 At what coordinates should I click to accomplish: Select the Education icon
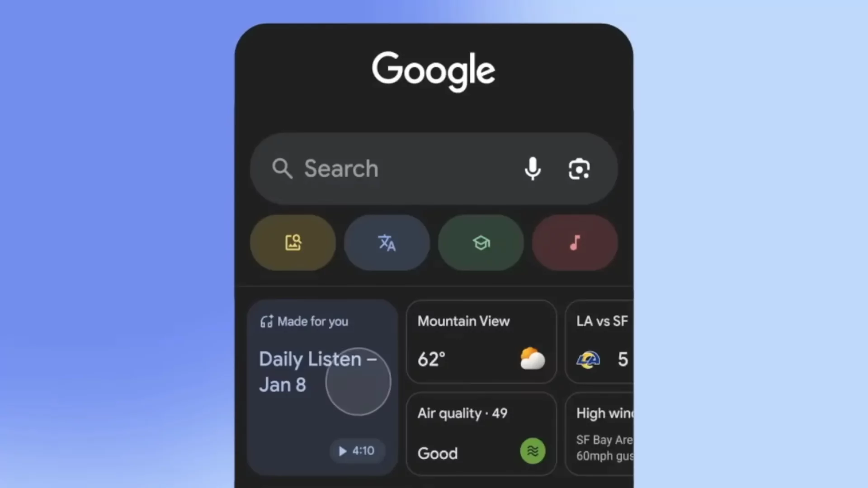(x=481, y=243)
